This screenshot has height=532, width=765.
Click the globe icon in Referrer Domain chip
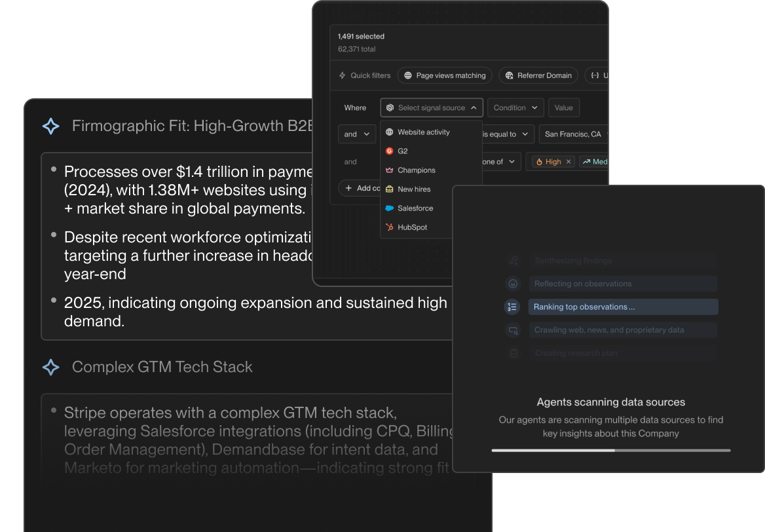coord(510,75)
